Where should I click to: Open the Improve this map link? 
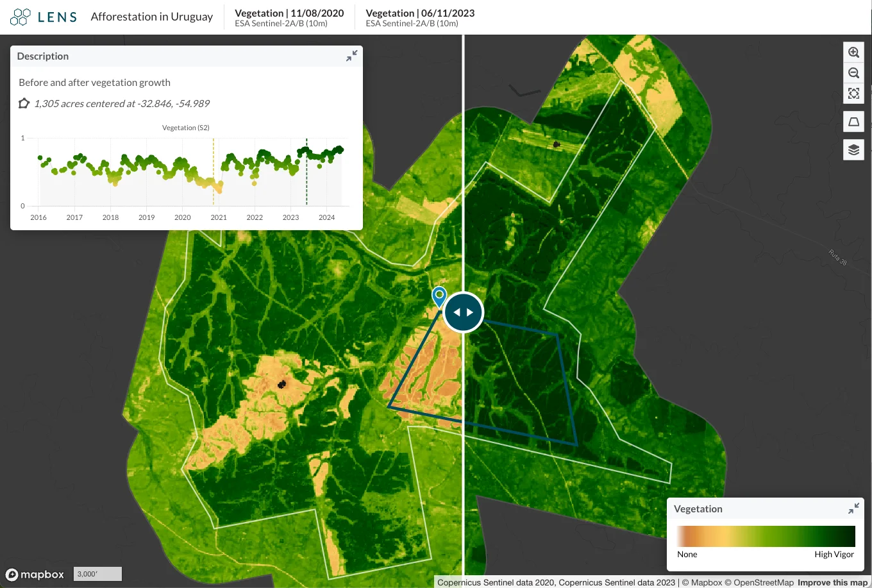832,582
